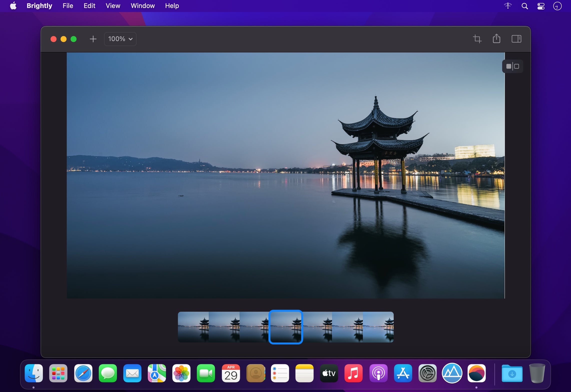Select the highlighted center filmstrip thumbnail
Screen dimensions: 571x392
click(x=285, y=327)
